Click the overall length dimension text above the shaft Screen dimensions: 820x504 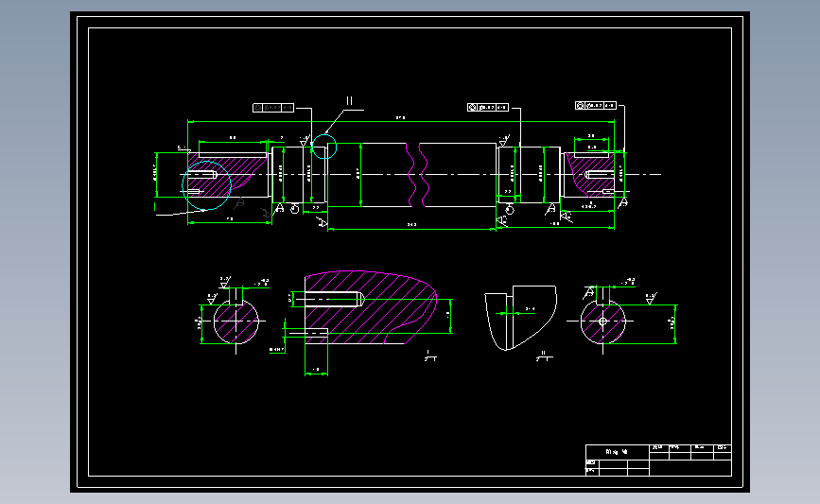(x=401, y=117)
